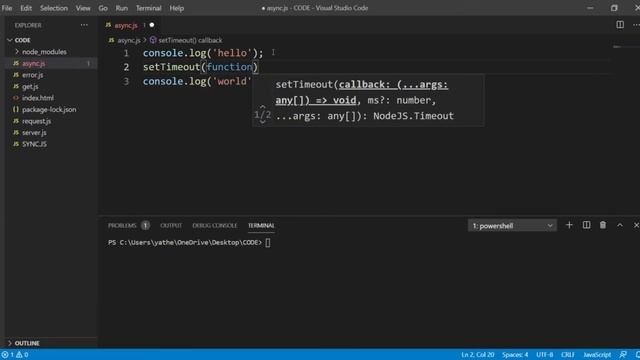Open the Selection menu
The height and width of the screenshot is (360, 640).
click(x=54, y=8)
